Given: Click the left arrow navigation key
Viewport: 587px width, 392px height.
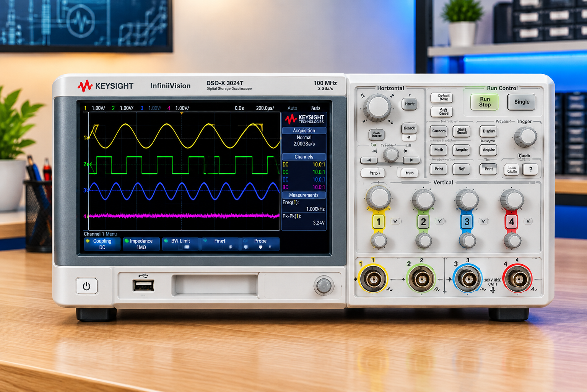Looking at the screenshot, I should coord(369,160).
